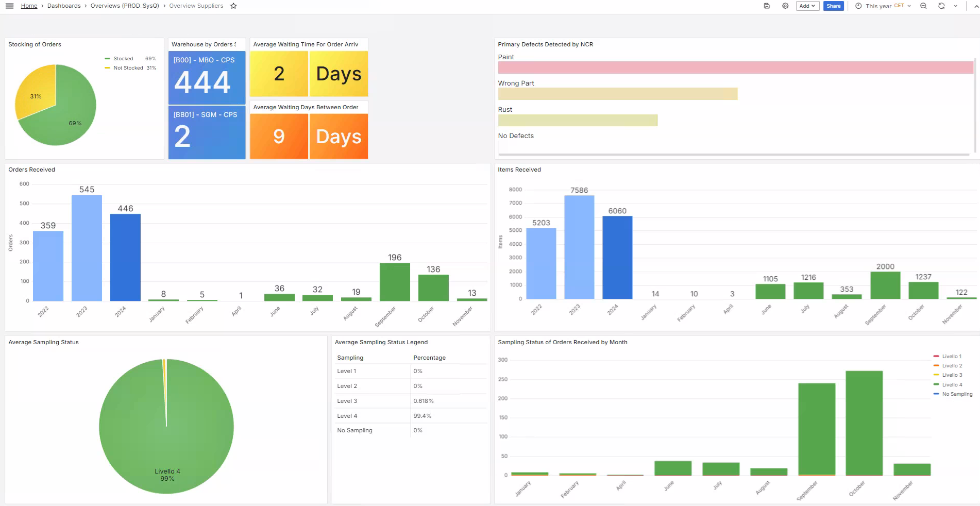Click the September 196 orders bar
Image resolution: width=980 pixels, height=506 pixels.
pos(395,282)
